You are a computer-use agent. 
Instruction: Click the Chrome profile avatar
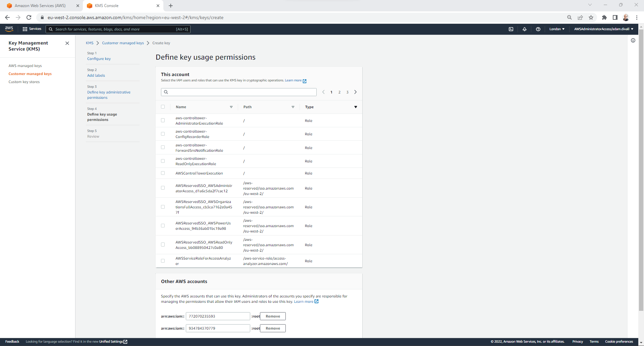tap(626, 17)
